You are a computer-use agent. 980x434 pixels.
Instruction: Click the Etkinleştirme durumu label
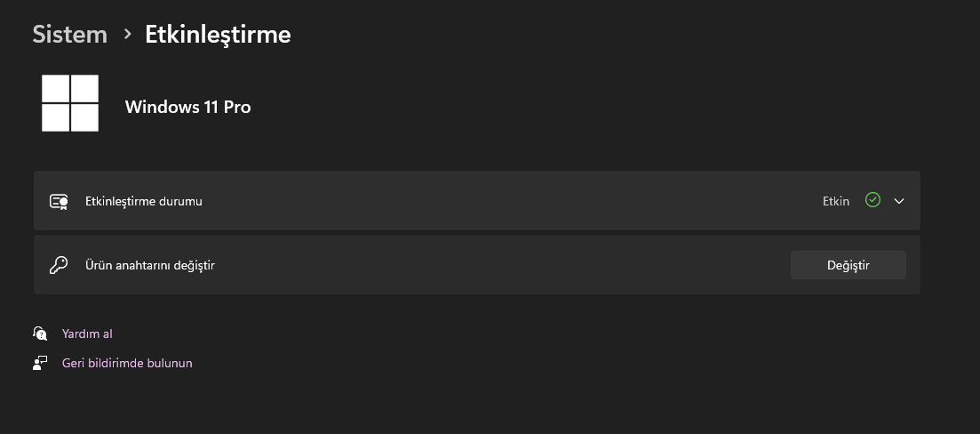pos(144,201)
